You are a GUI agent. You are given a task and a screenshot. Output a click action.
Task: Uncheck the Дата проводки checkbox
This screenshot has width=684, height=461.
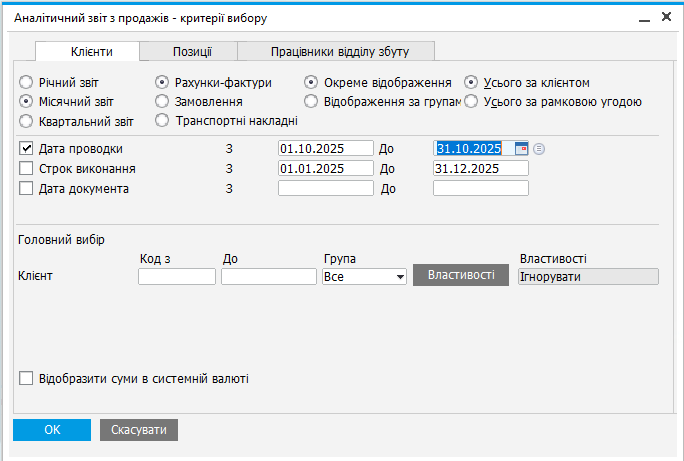click(27, 149)
